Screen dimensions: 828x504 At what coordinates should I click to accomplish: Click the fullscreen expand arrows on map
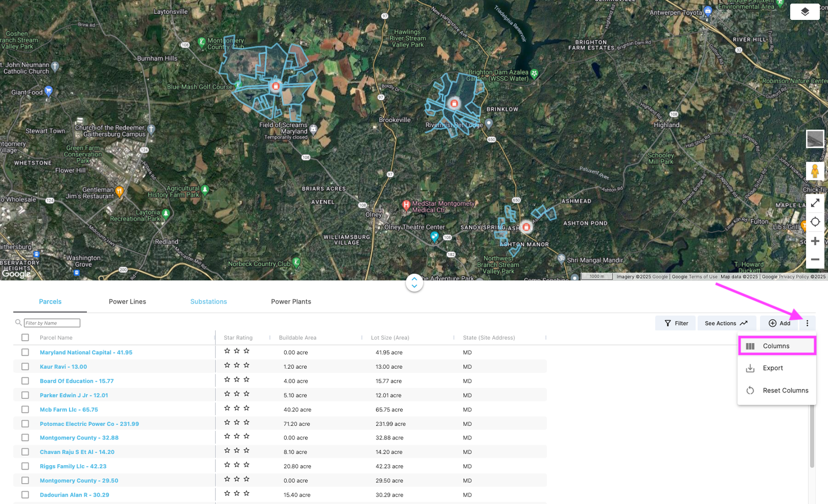coord(815,203)
